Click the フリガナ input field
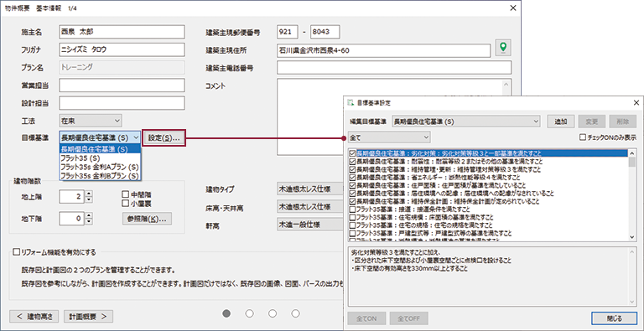 click(x=122, y=49)
